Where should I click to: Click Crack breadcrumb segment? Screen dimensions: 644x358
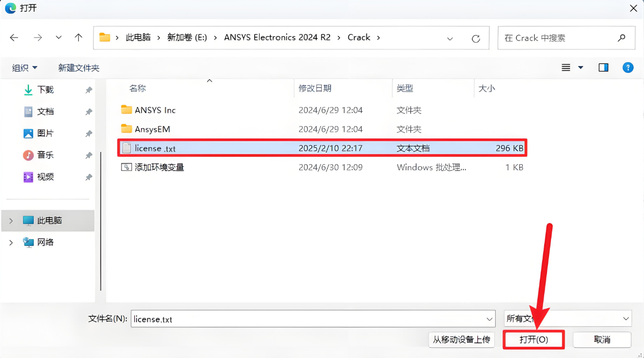coord(359,38)
